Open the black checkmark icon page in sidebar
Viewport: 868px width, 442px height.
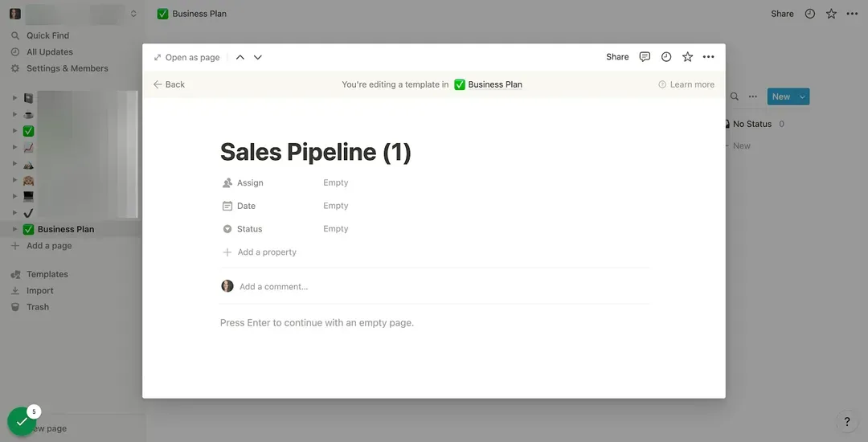[28, 213]
